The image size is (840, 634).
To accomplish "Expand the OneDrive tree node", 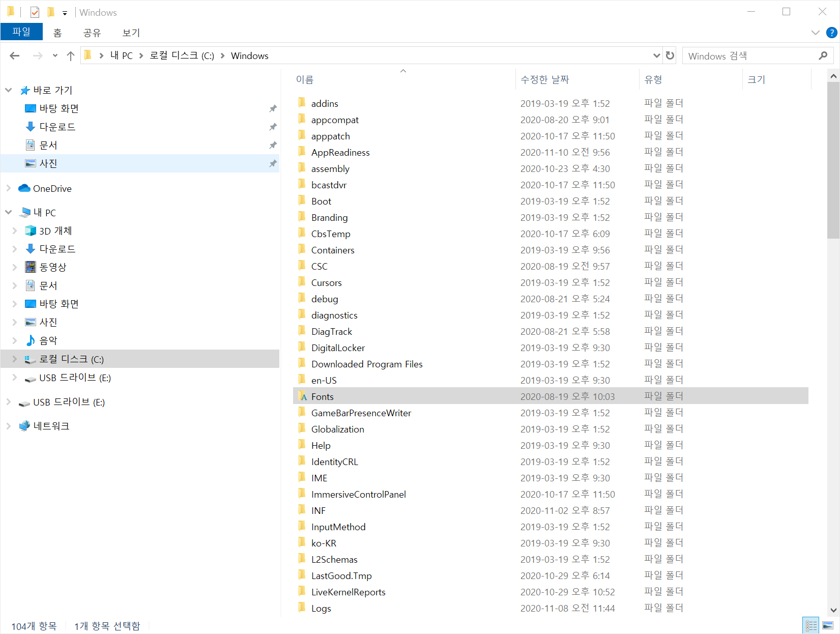I will 8,188.
